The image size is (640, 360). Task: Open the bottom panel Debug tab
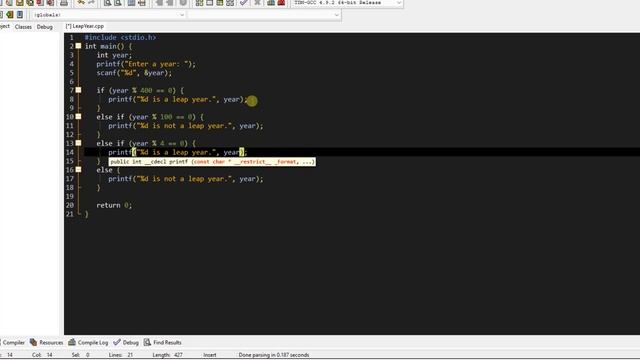131,342
